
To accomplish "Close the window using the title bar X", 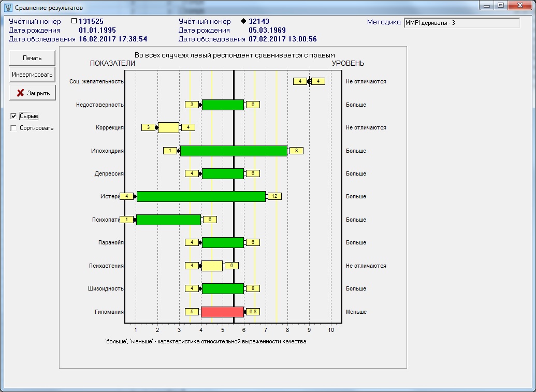I will pyautogui.click(x=519, y=6).
